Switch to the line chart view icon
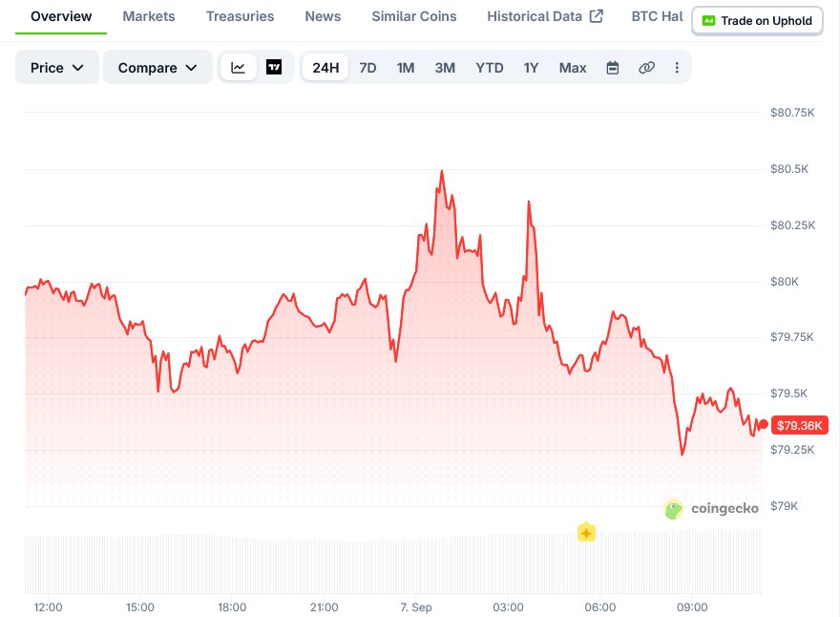Image resolution: width=840 pixels, height=617 pixels. coord(239,68)
